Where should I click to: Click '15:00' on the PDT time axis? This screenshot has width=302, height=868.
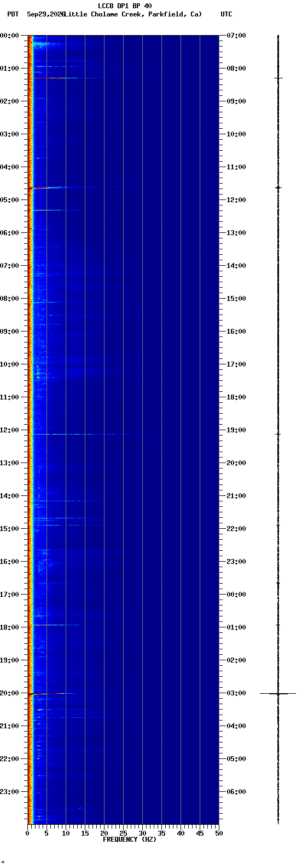(10, 529)
